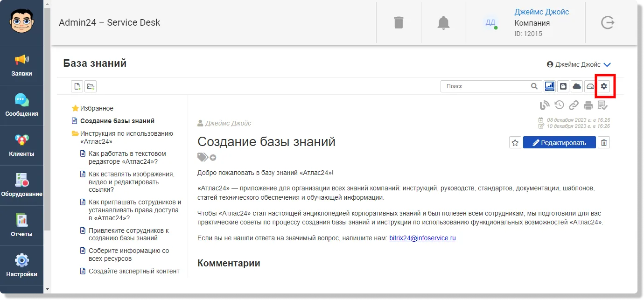
Task: Click the Компания label in header
Action: (x=532, y=23)
